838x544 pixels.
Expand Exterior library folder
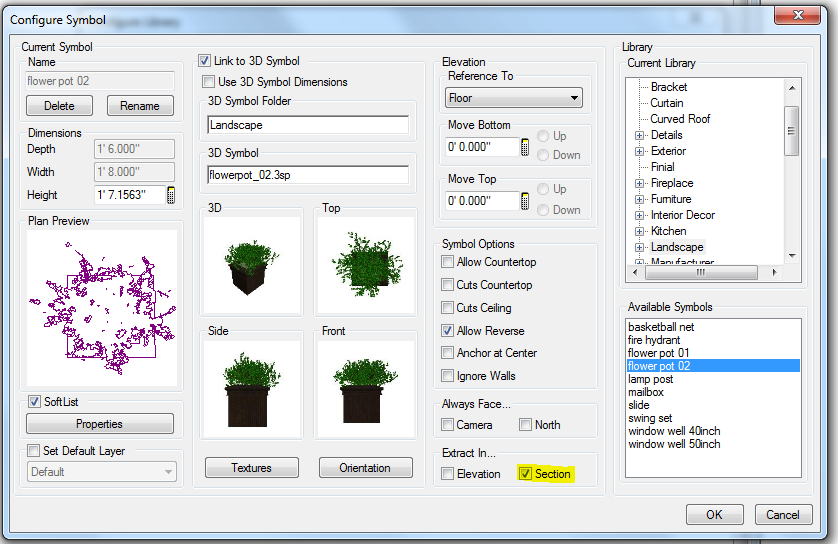coord(639,151)
